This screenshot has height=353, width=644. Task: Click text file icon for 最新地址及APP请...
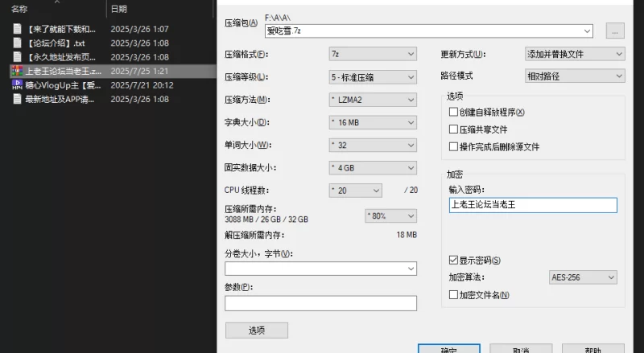coord(17,99)
